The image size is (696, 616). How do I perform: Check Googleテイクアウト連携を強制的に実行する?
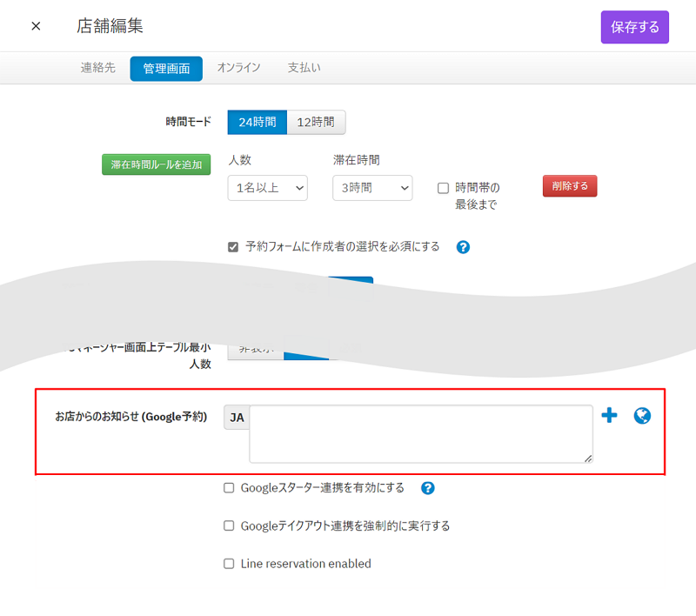pyautogui.click(x=230, y=526)
